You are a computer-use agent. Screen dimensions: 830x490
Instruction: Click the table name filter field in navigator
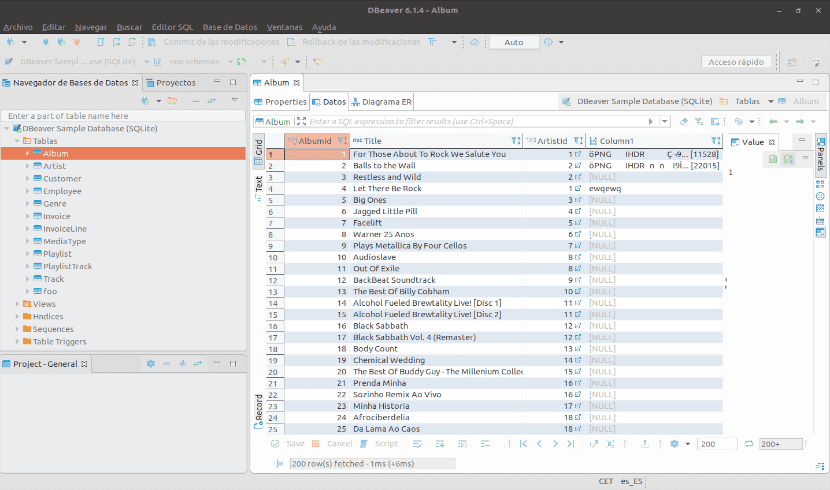pyautogui.click(x=123, y=116)
